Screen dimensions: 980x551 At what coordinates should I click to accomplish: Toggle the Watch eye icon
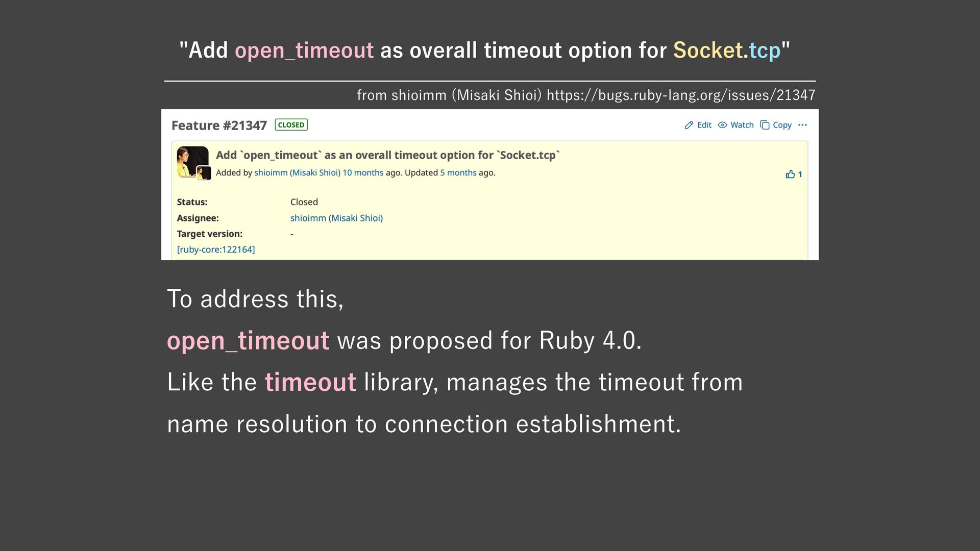(x=723, y=125)
